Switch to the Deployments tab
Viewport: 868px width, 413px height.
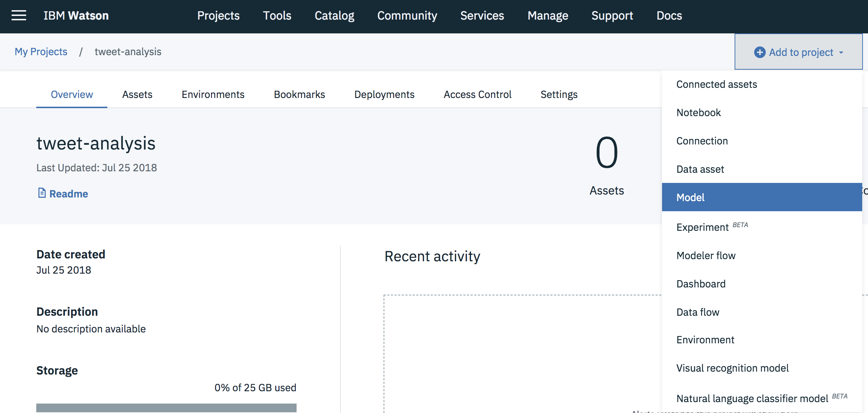pos(384,94)
